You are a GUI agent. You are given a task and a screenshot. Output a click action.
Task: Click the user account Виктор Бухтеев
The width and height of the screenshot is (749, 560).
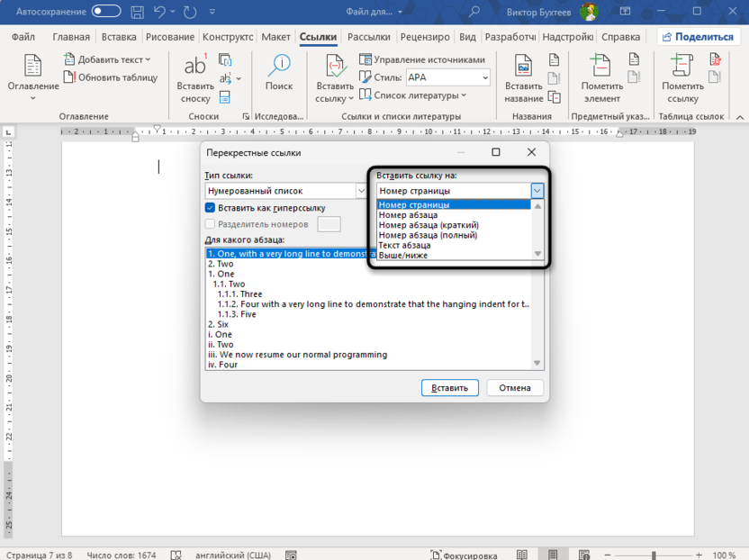coord(553,12)
